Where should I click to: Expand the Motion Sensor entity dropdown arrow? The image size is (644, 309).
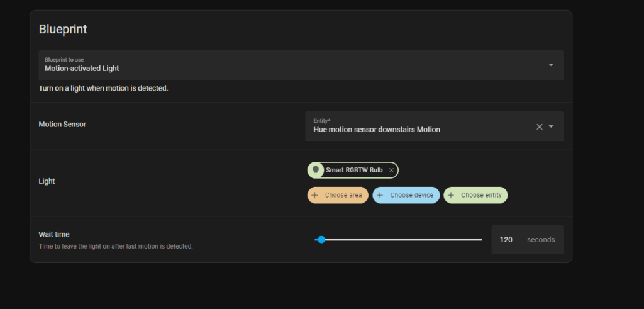552,126
